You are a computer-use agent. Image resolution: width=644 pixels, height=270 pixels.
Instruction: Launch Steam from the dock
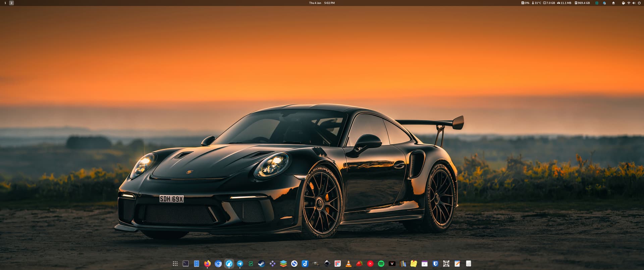coord(262,264)
